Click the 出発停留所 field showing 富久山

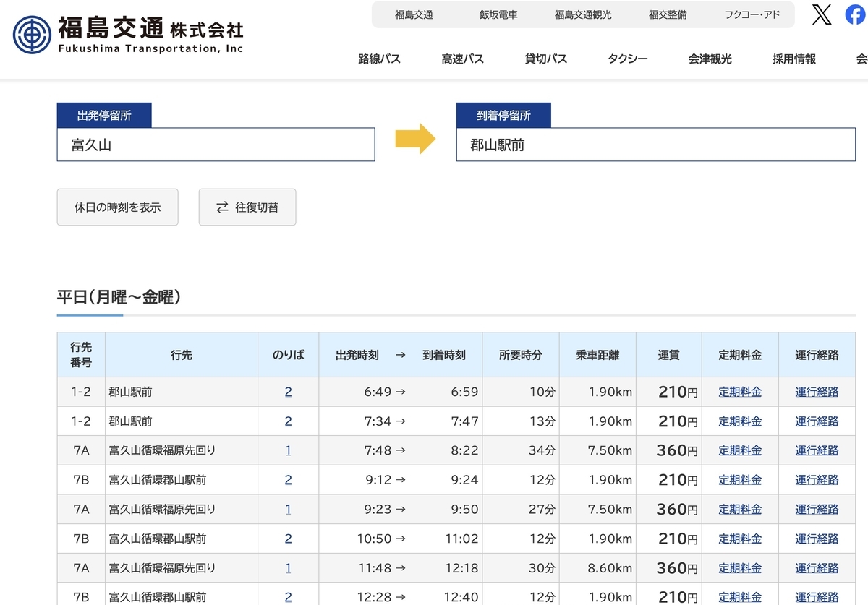tap(216, 145)
